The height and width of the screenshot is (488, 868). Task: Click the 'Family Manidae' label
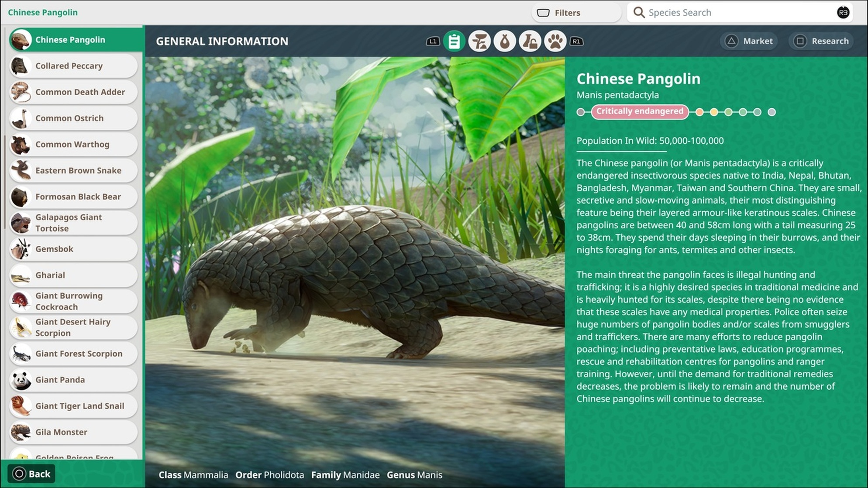tap(345, 475)
